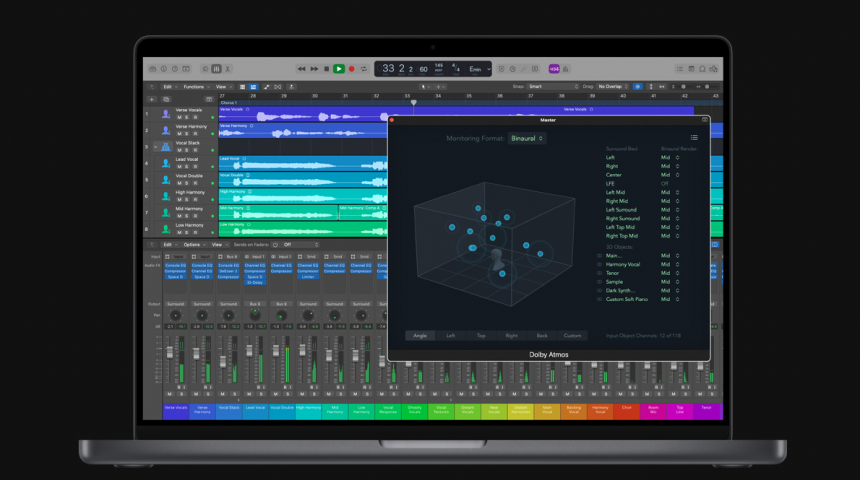Add a new track with the plus button
This screenshot has height=480, width=860.
152,100
